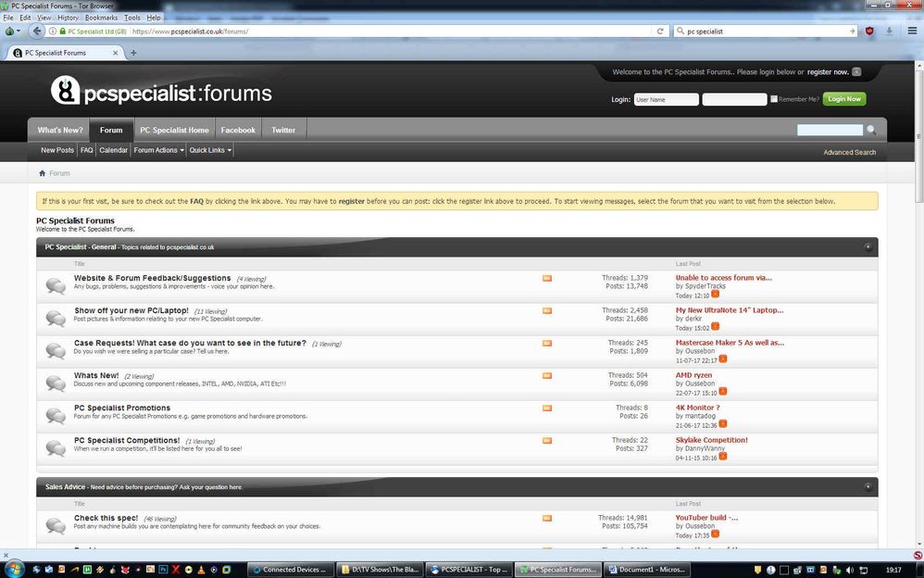Screen dimensions: 924x578
Task: Switch to Connected Devices taskbar button
Action: (290, 570)
